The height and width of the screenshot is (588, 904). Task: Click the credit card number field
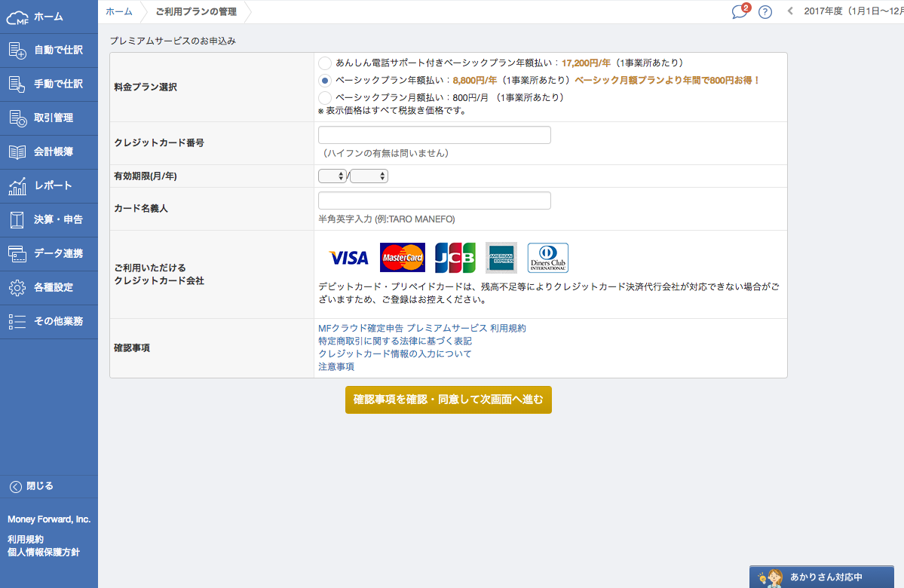coord(435,135)
